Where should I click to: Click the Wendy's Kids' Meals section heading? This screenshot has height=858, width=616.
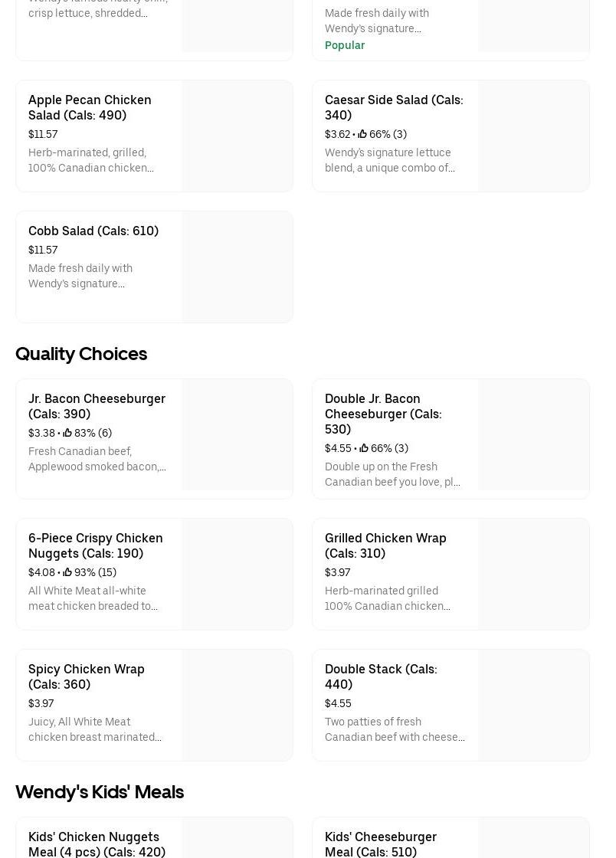[100, 792]
